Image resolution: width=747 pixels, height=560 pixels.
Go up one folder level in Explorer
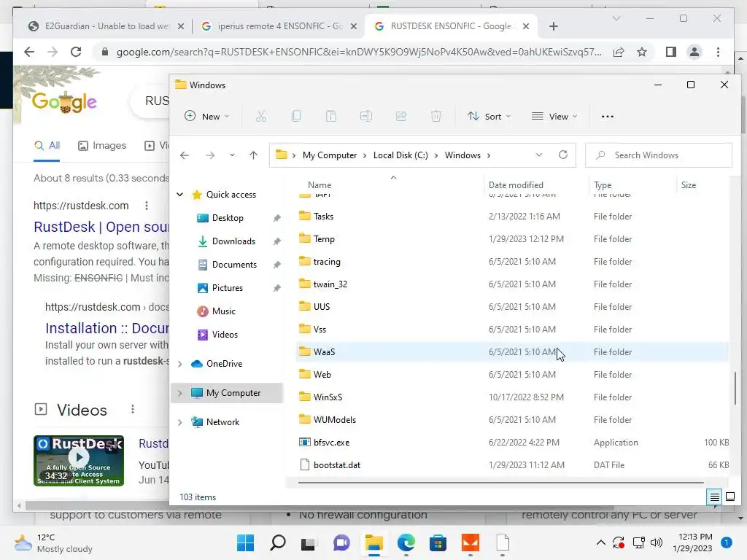tap(253, 155)
